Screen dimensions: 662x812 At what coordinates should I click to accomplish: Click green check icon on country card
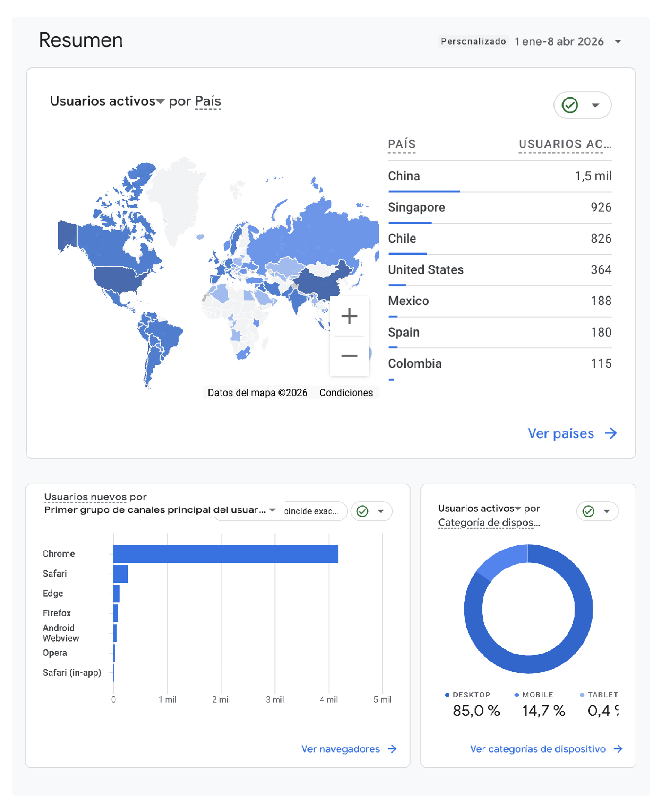click(570, 105)
